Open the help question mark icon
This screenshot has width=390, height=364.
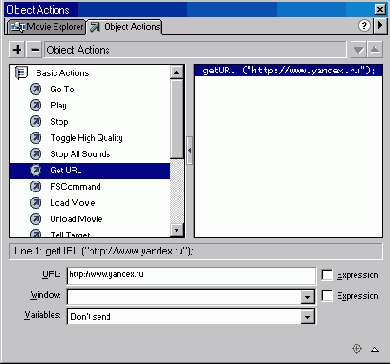tap(365, 26)
